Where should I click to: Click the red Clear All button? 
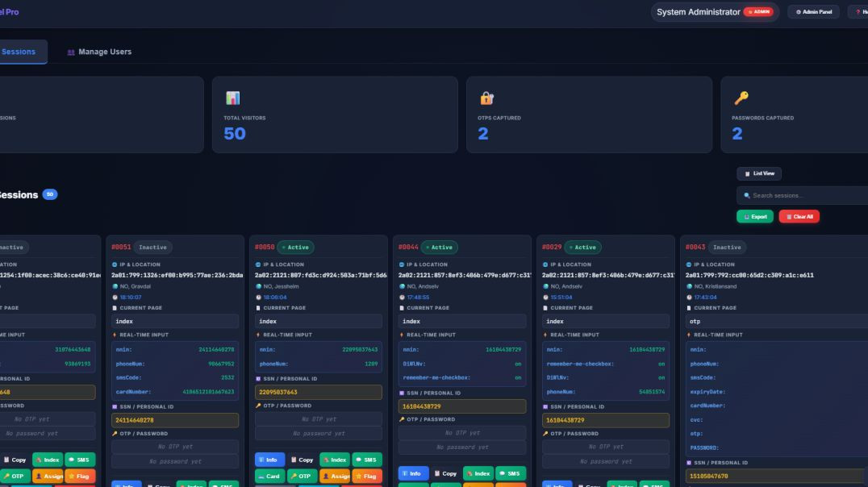[x=799, y=216]
